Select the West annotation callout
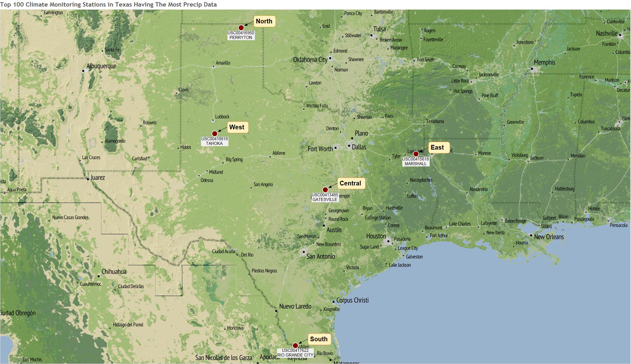631x364 pixels. point(237,127)
